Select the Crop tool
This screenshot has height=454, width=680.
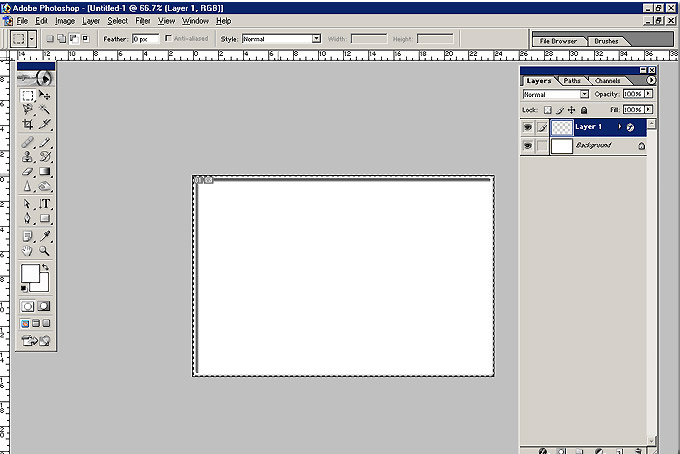(28, 124)
